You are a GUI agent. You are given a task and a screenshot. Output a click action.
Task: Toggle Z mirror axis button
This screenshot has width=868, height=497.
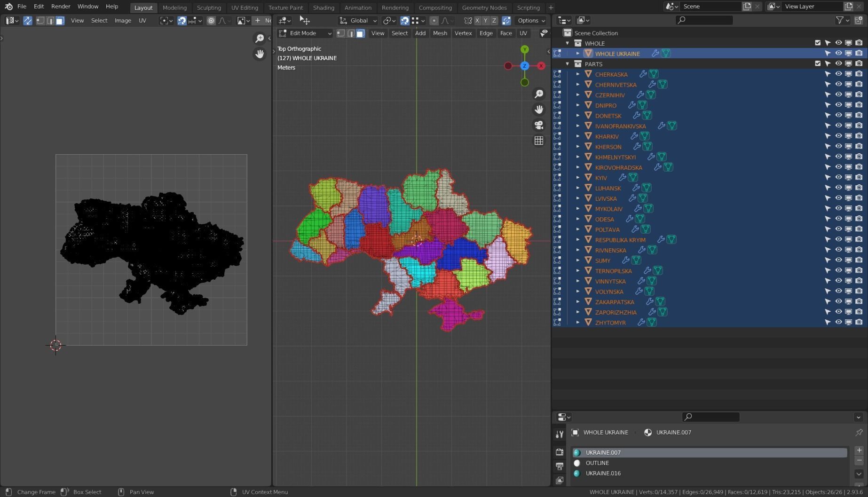pyautogui.click(x=494, y=21)
